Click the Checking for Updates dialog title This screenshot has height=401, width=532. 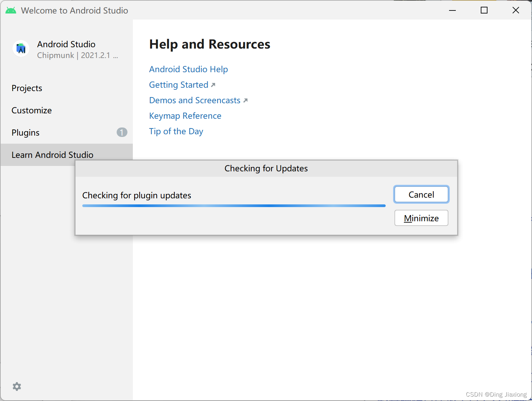click(266, 168)
